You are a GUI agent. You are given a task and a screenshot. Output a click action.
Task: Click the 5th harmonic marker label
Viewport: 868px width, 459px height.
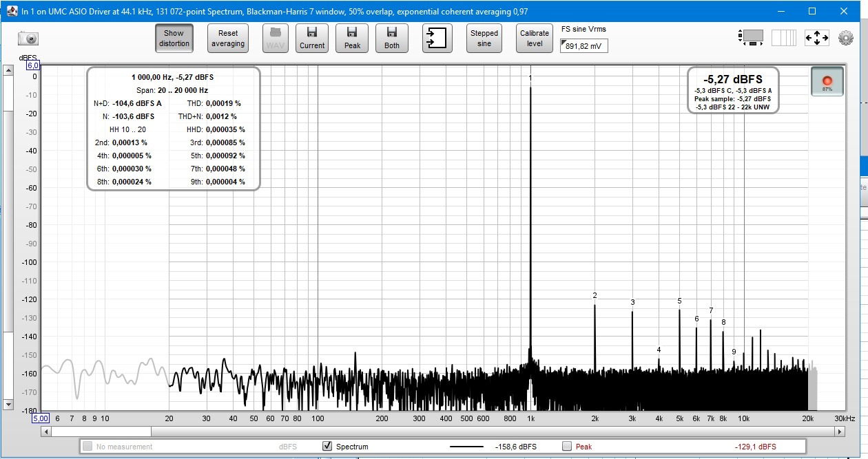point(679,301)
